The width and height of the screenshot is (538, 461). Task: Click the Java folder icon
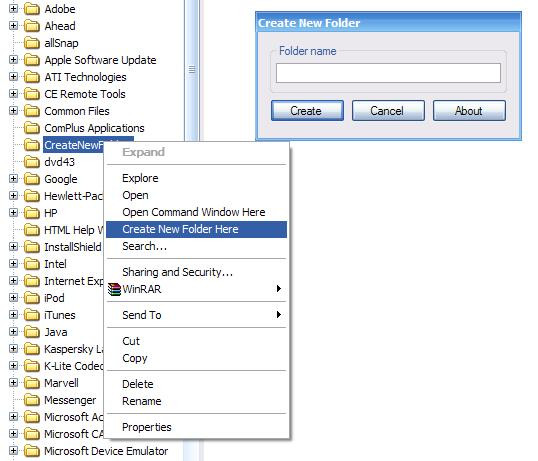click(32, 332)
